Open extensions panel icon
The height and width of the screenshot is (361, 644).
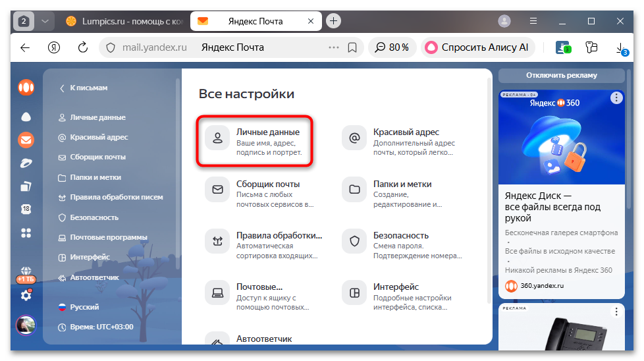click(591, 47)
